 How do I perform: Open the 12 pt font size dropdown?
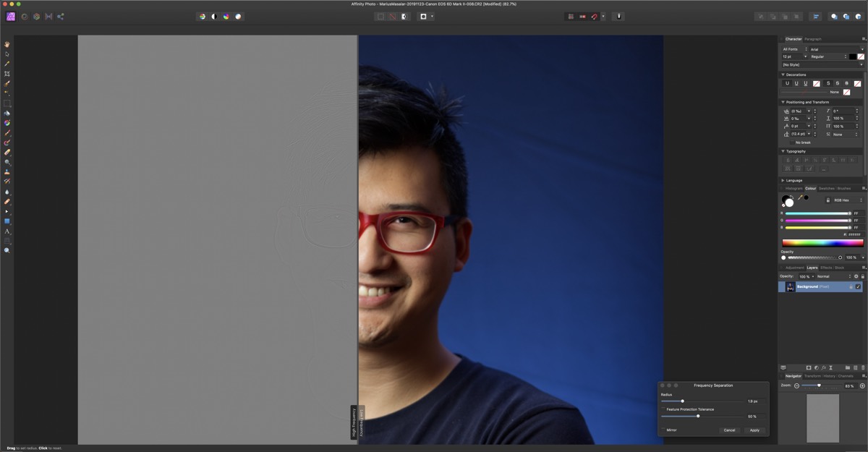(x=794, y=56)
